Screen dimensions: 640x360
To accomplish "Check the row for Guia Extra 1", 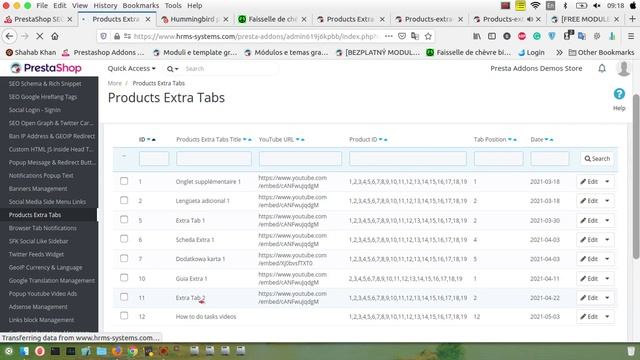I will point(124,278).
